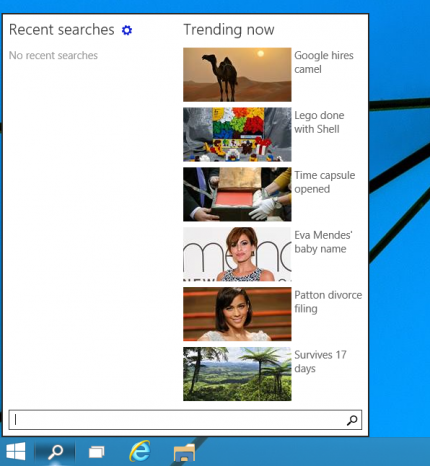The height and width of the screenshot is (466, 430).
Task: Click 'Patton divorce filing' headline
Action: pos(328,302)
